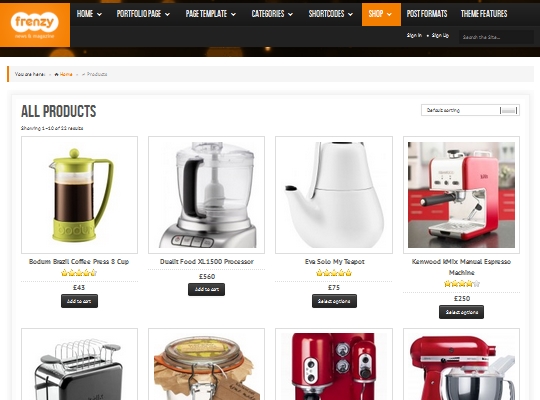Select options for Eva Solo Teapot

click(x=334, y=301)
